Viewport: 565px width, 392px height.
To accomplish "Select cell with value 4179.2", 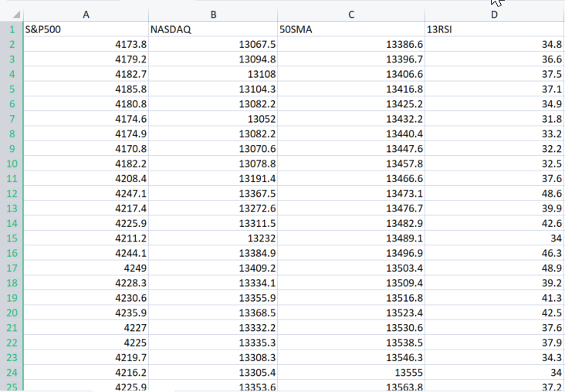I will click(86, 59).
